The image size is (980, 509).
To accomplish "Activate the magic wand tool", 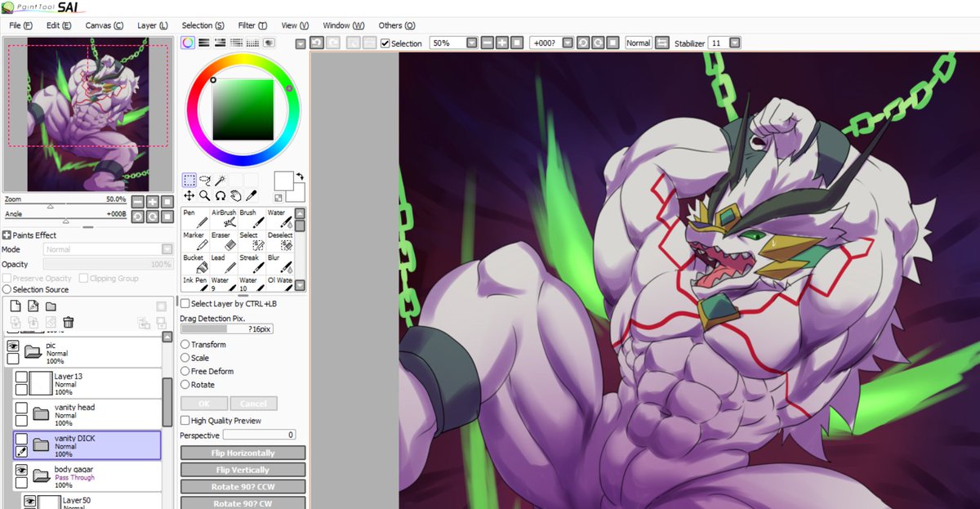I will click(x=220, y=180).
